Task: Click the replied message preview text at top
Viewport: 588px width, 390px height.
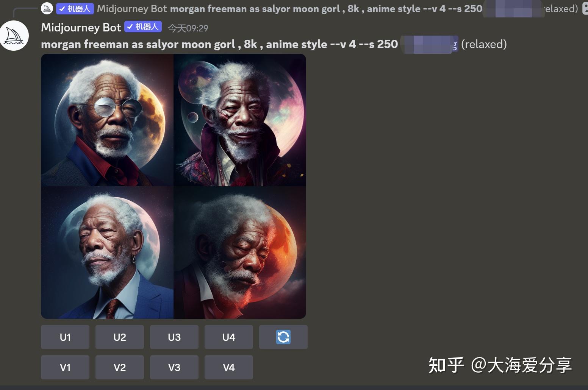Action: click(x=326, y=9)
